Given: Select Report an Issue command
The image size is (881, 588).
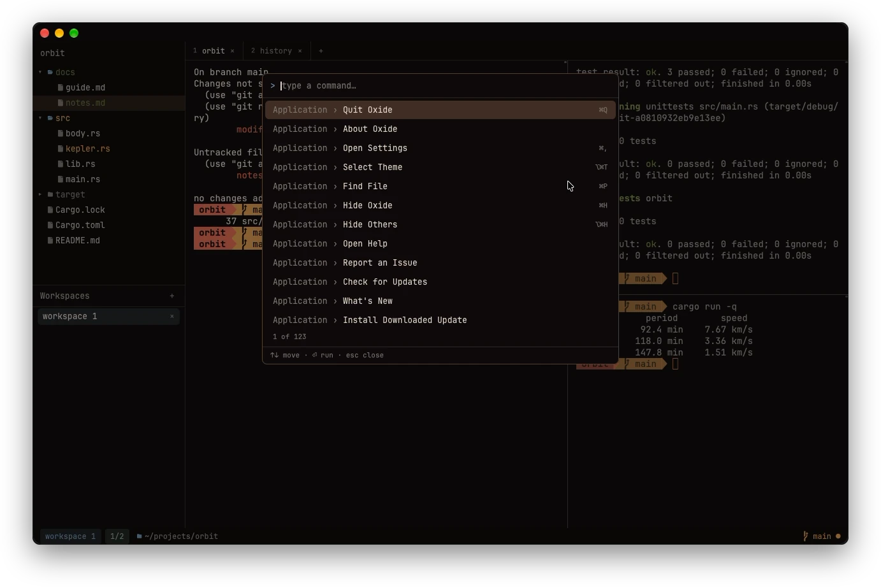Looking at the screenshot, I should click(440, 262).
